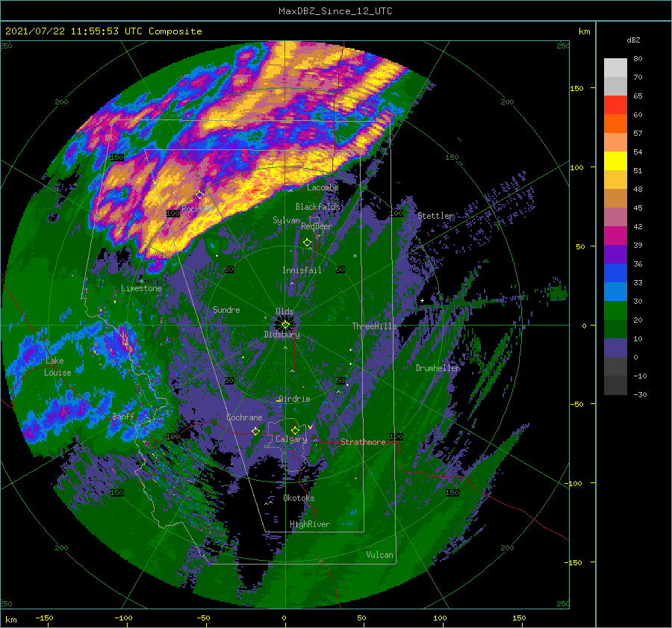Click the 2021/07/22 11:55:53 UTC Composite timestamp

coord(103,31)
